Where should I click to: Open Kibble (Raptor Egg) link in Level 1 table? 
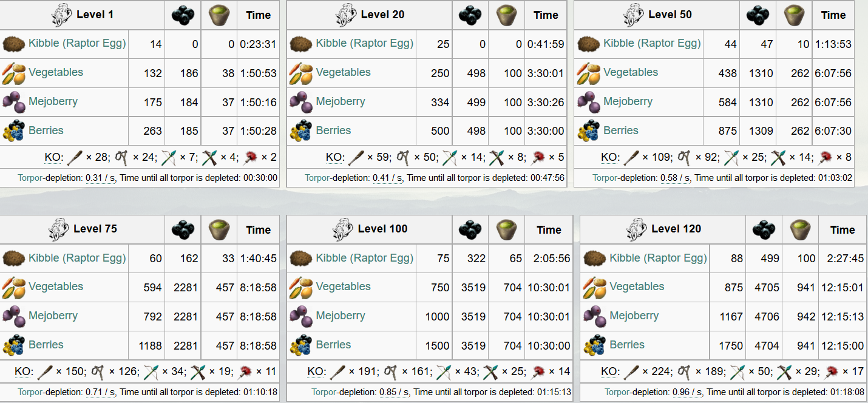coord(77,43)
